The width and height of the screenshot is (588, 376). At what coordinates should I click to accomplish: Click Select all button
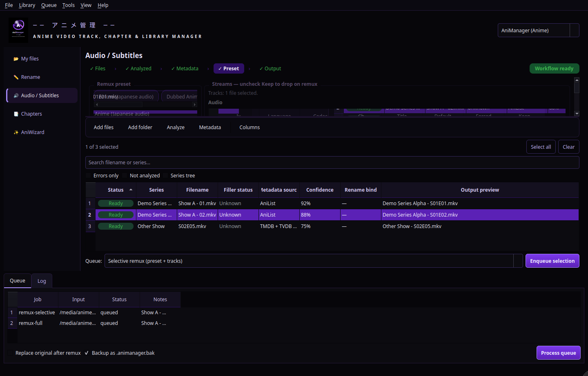point(541,147)
